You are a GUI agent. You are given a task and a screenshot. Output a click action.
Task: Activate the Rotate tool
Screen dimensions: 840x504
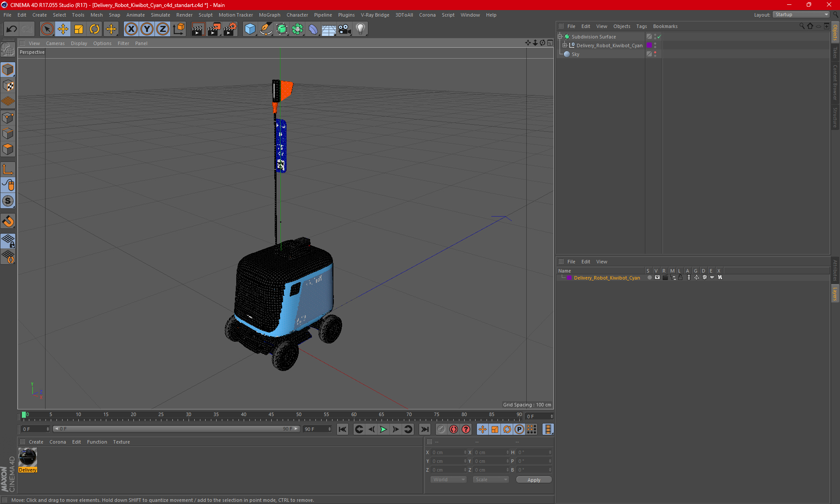point(94,29)
